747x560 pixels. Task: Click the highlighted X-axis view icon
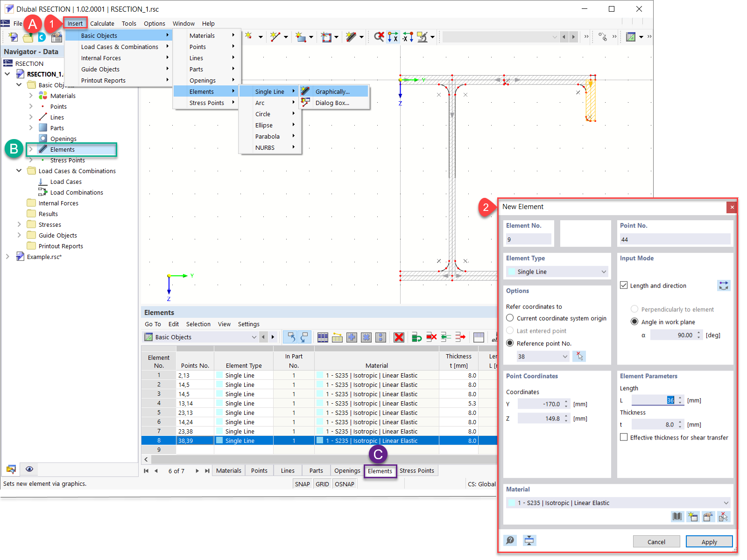tap(393, 36)
